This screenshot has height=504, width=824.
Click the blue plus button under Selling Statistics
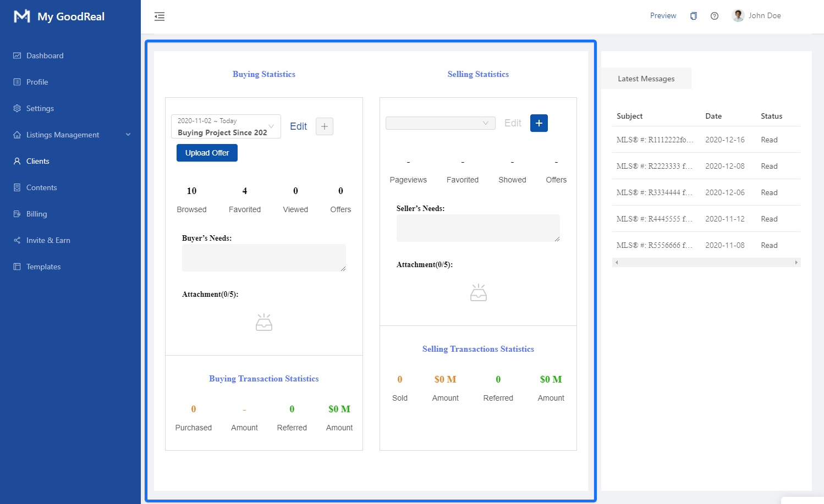(x=539, y=123)
